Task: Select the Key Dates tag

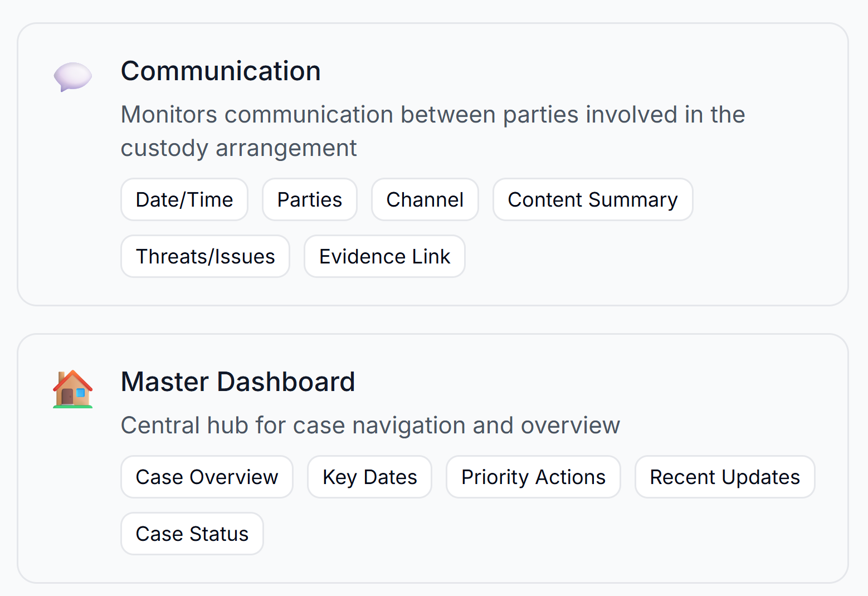Action: tap(370, 477)
